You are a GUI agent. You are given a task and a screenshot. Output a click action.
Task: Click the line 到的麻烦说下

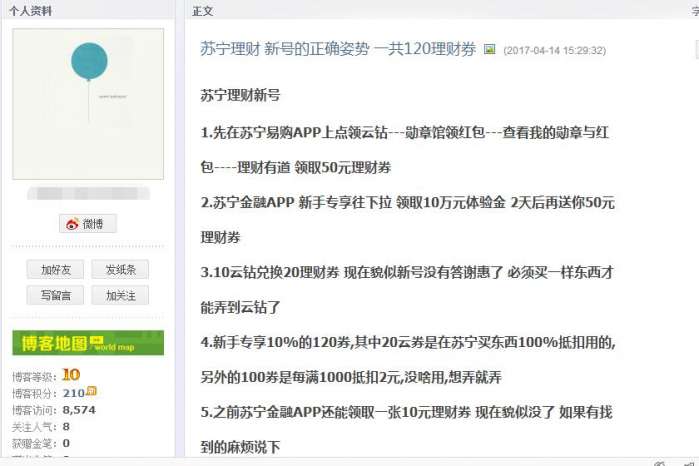tap(240, 446)
